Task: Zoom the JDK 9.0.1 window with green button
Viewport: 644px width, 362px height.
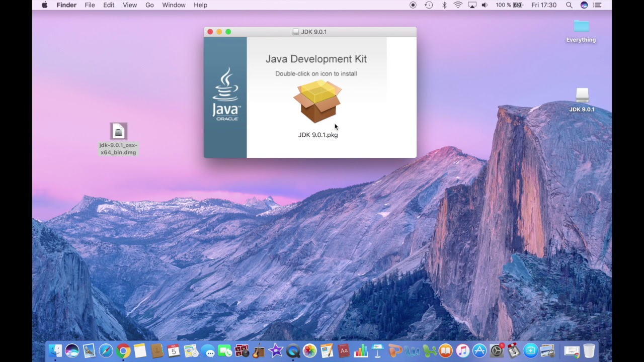Action: click(228, 32)
